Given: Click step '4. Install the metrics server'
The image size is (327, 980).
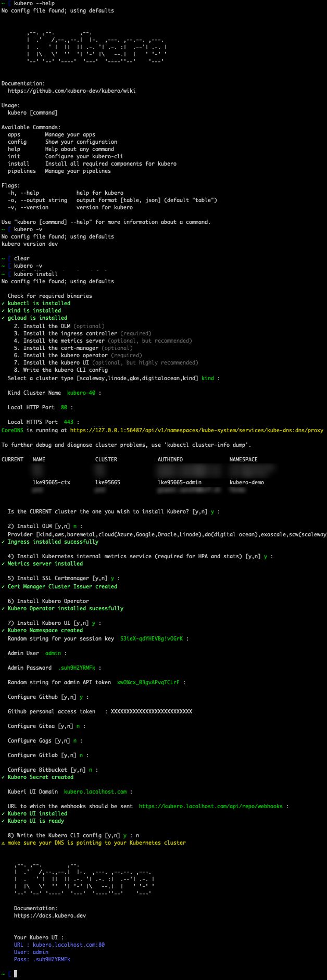Looking at the screenshot, I should pyautogui.click(x=103, y=341).
